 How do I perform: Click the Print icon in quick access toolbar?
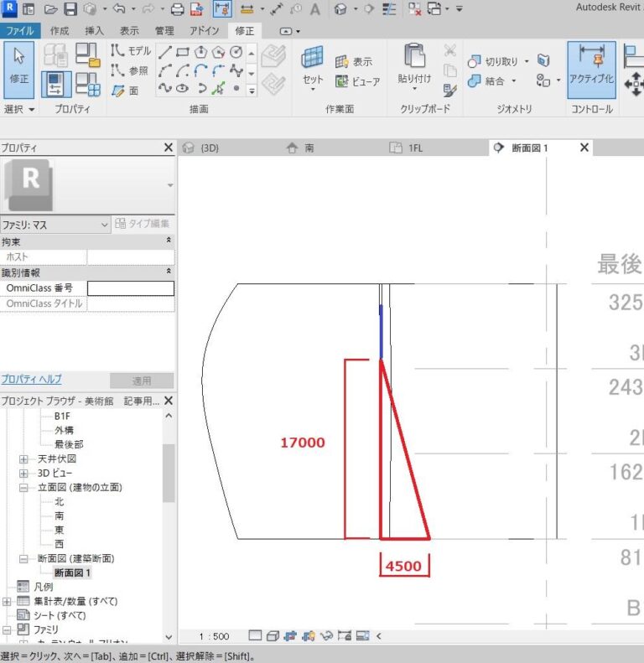[177, 10]
